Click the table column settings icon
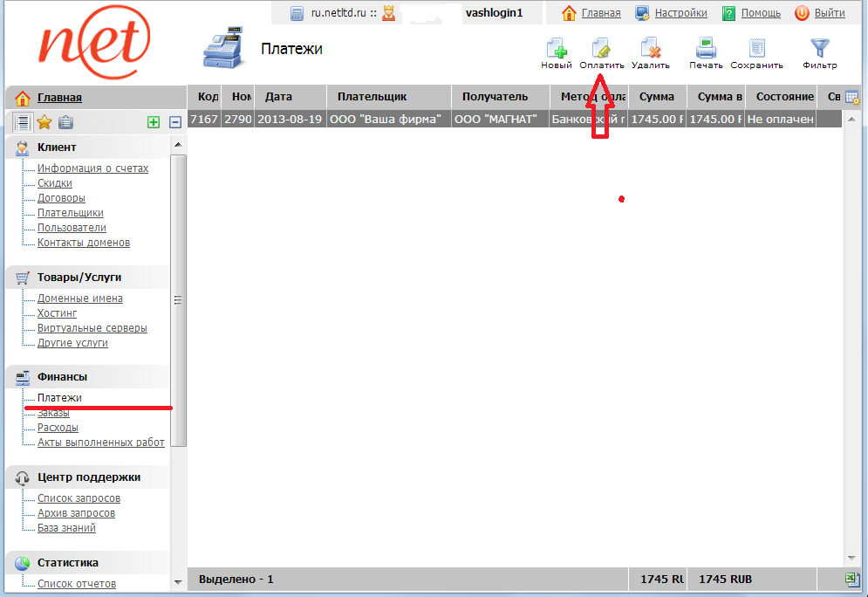 point(852,98)
